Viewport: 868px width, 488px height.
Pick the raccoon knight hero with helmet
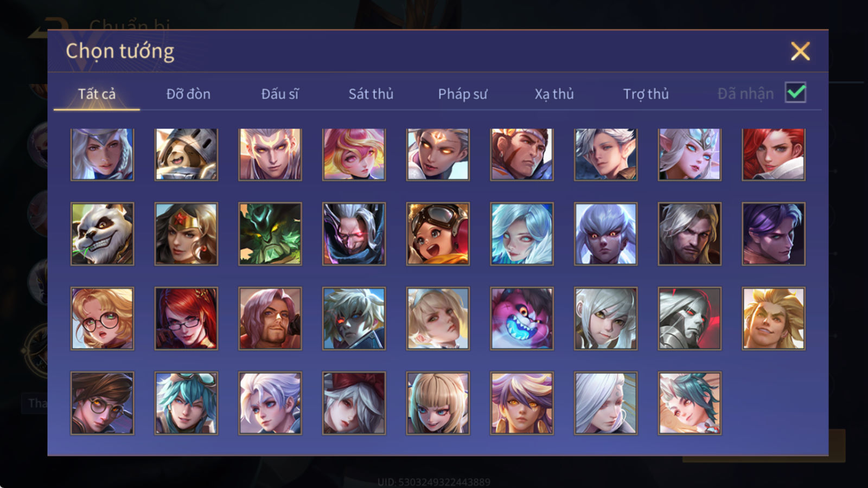pyautogui.click(x=186, y=155)
